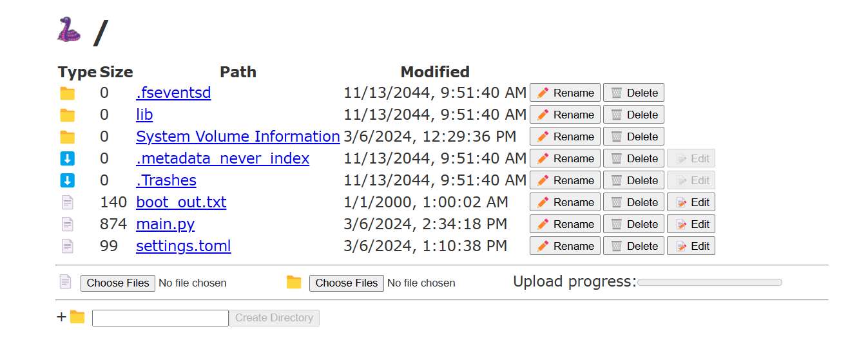Click the download icon beside .metadata_never_index

click(67, 158)
